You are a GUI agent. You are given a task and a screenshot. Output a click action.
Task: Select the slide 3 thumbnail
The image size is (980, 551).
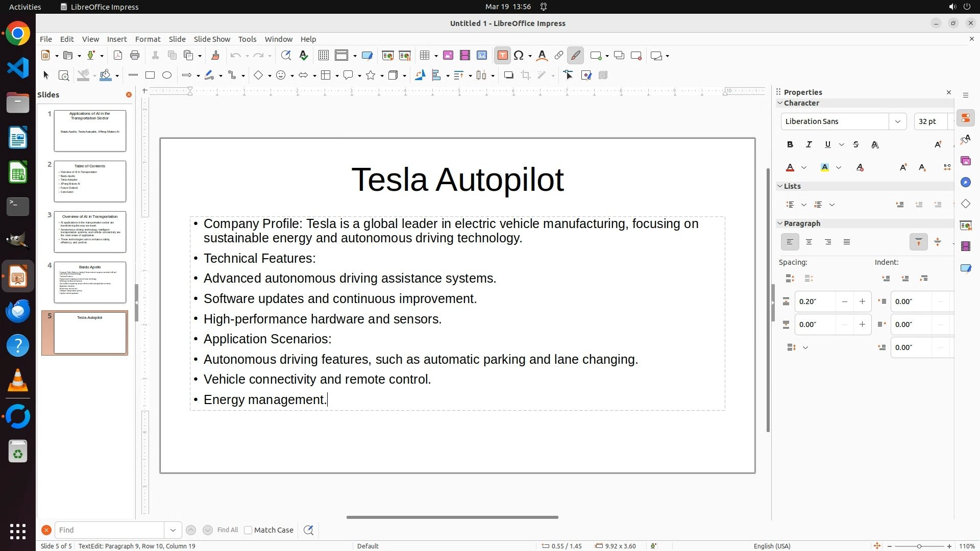coord(90,232)
